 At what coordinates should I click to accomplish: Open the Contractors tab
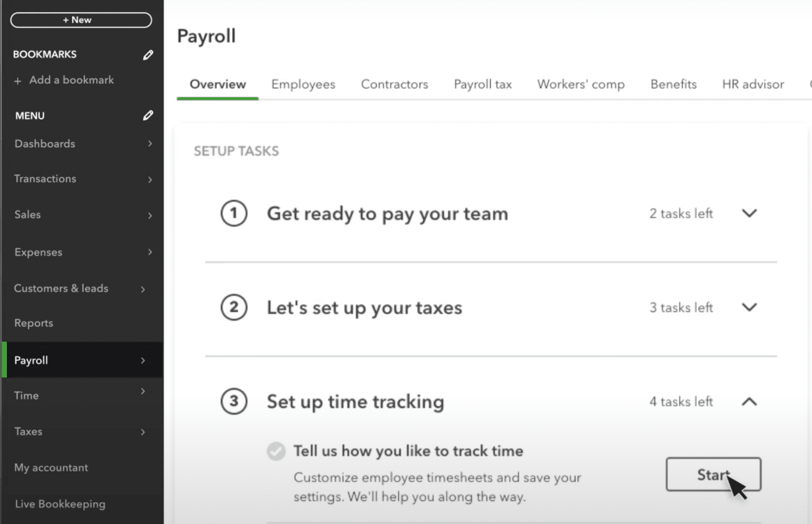coord(394,84)
